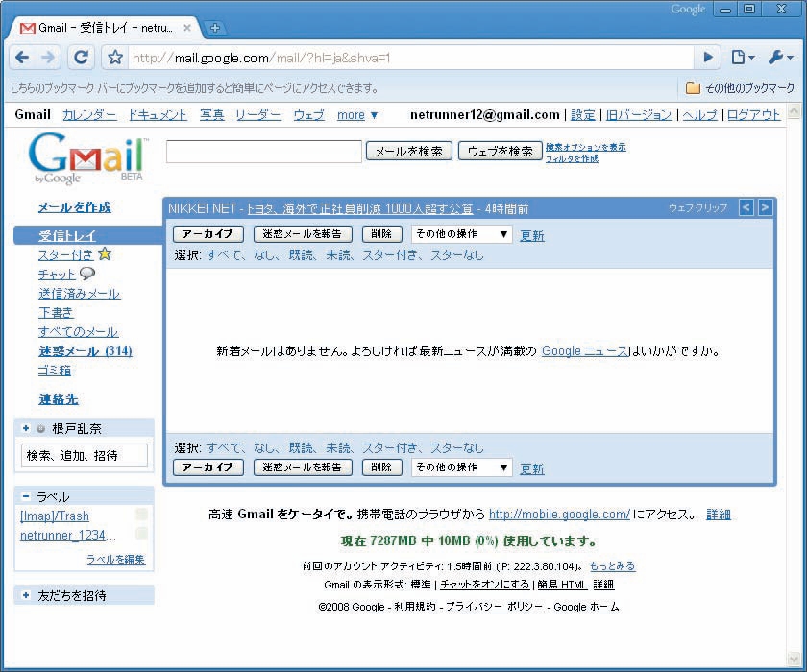Click the top アーカイブ button
The width and height of the screenshot is (807, 672).
208,234
